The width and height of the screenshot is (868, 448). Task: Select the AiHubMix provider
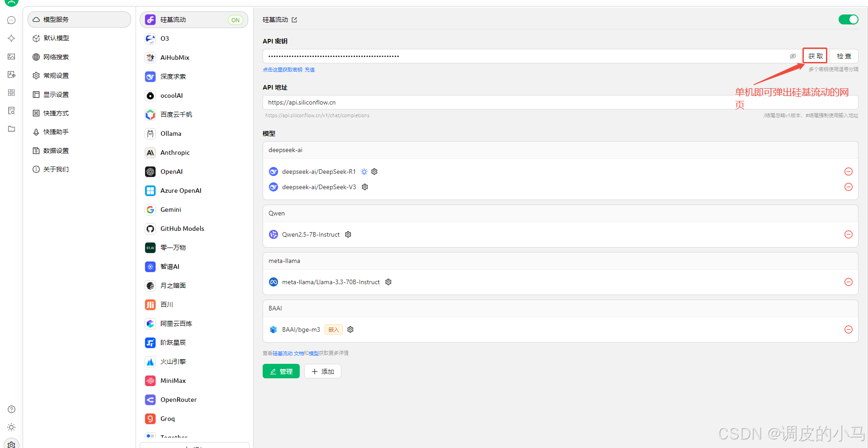pyautogui.click(x=194, y=57)
